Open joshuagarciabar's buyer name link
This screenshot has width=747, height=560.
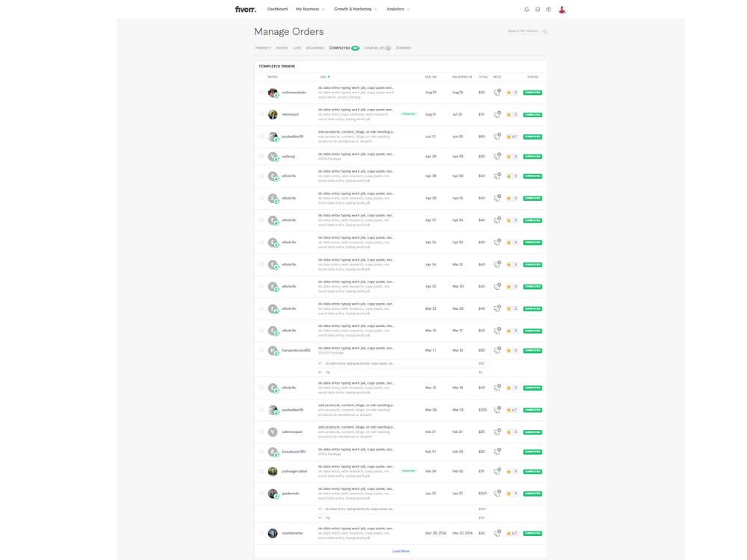click(294, 471)
